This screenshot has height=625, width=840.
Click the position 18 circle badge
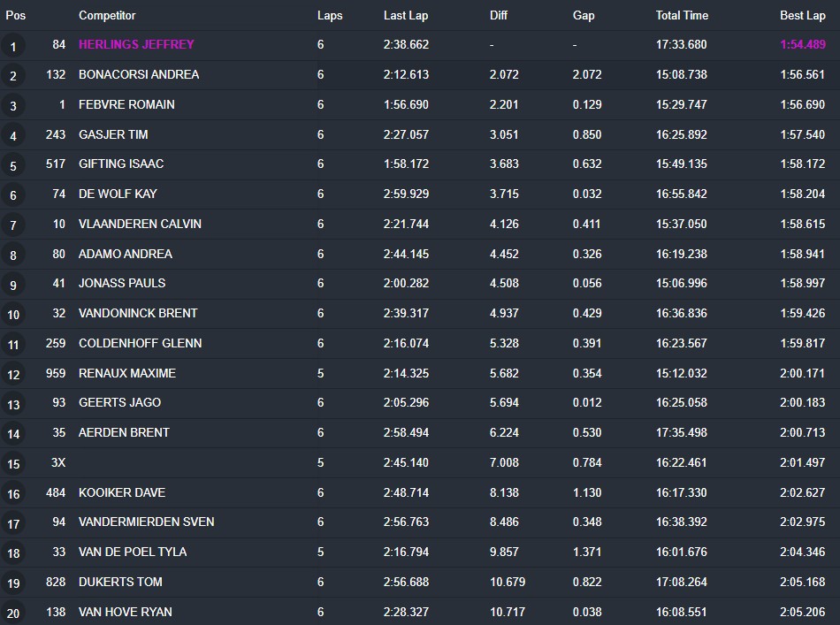13,553
